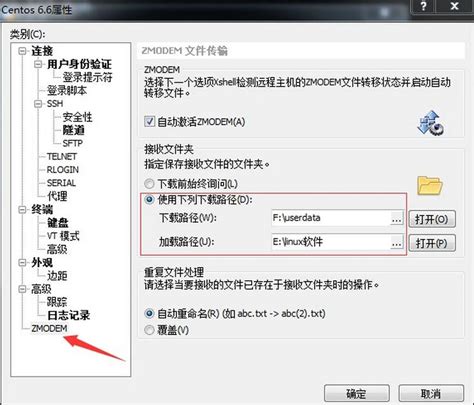Toggle 自动激活ZMODEM(A) checkbox
Viewport: 474px width, 405px height.
tap(149, 121)
